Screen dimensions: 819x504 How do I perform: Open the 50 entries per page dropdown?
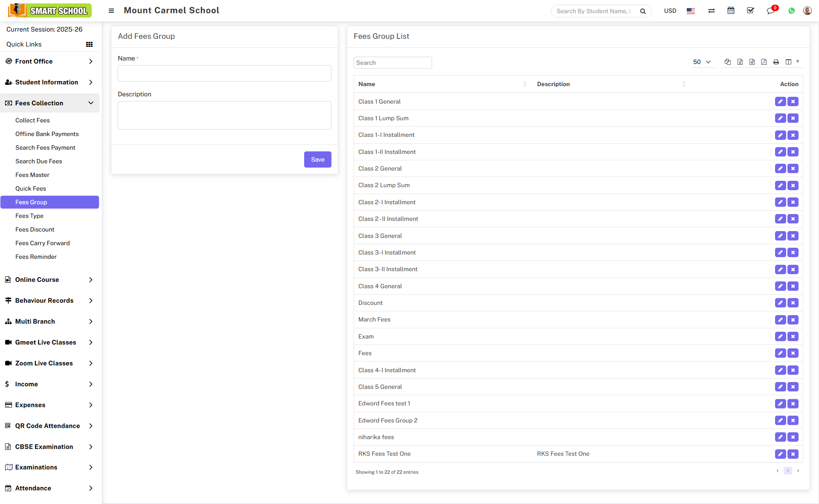[x=702, y=62]
